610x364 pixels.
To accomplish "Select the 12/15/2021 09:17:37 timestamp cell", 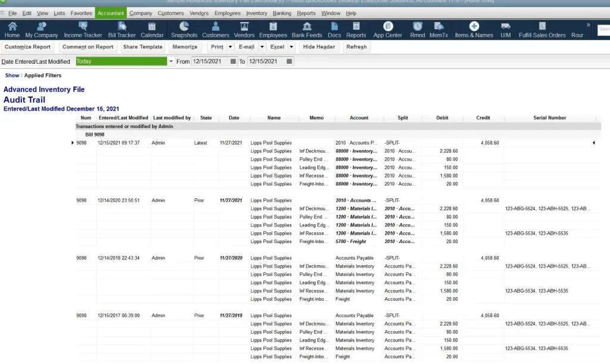I will 119,143.
